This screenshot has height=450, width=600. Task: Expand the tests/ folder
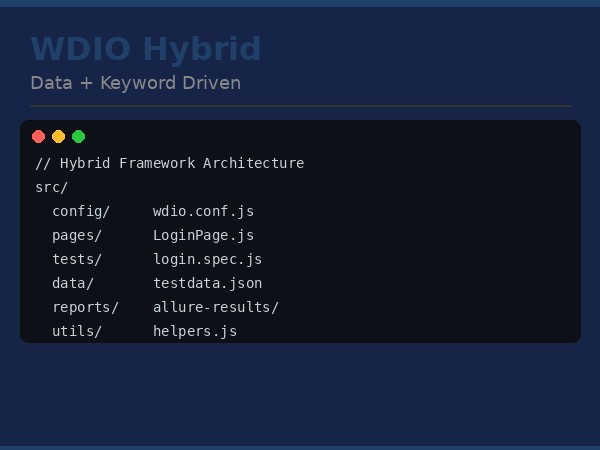click(77, 259)
